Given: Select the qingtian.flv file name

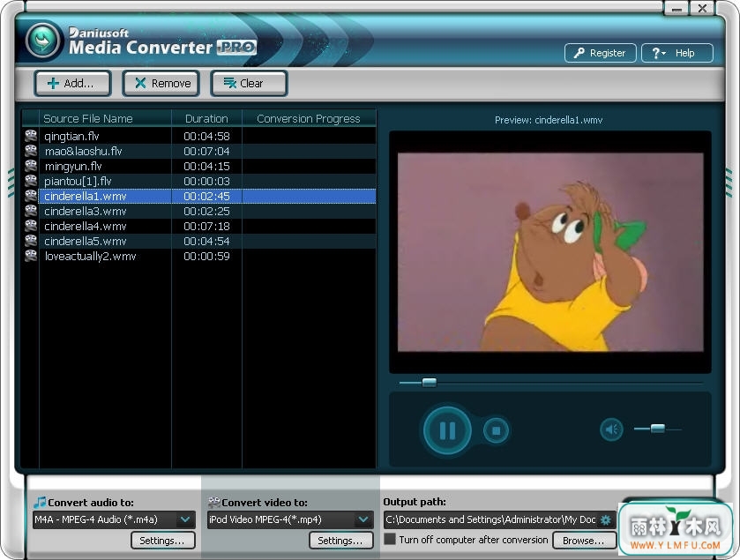Looking at the screenshot, I should [71, 137].
